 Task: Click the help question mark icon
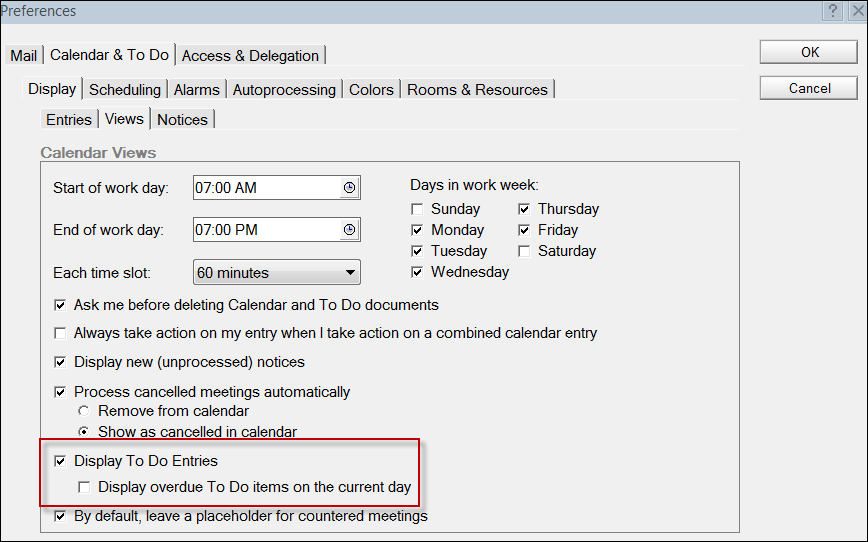point(833,11)
